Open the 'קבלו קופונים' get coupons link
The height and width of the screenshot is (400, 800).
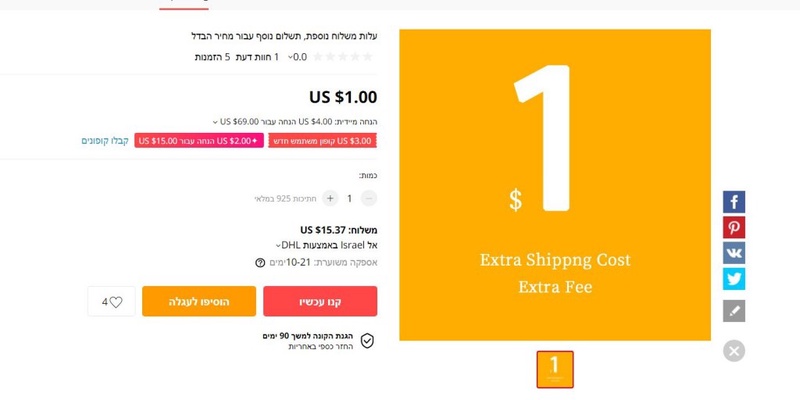tap(104, 141)
